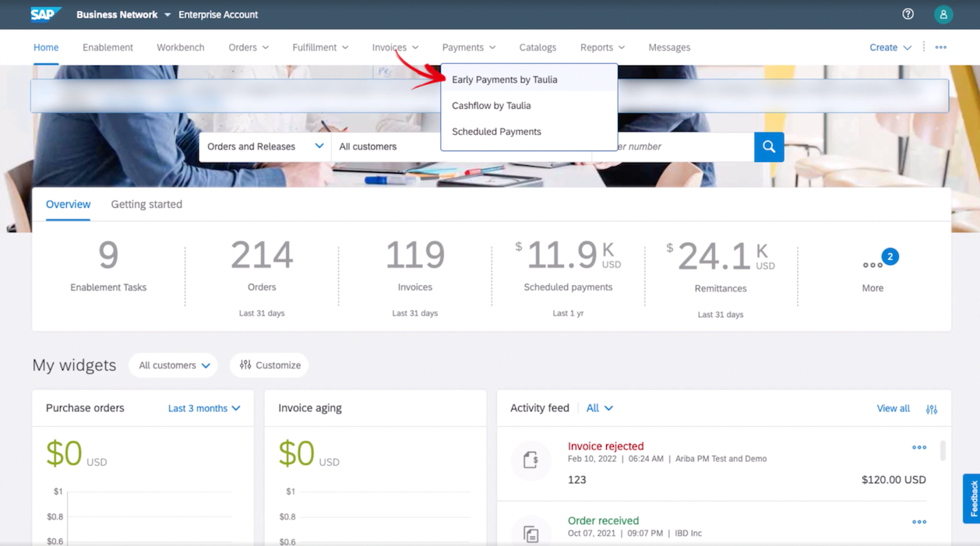Image resolution: width=980 pixels, height=546 pixels.
Task: Click the More badge showing 2
Action: pos(890,256)
